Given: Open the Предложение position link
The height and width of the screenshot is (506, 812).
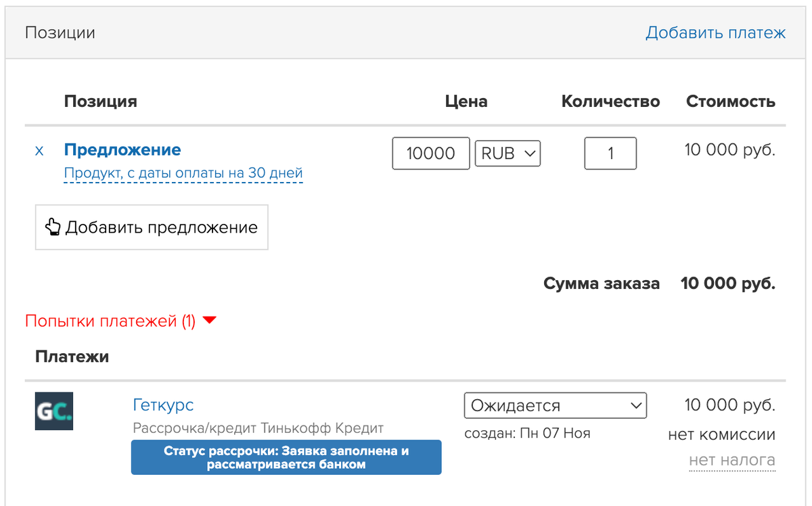Looking at the screenshot, I should point(122,149).
